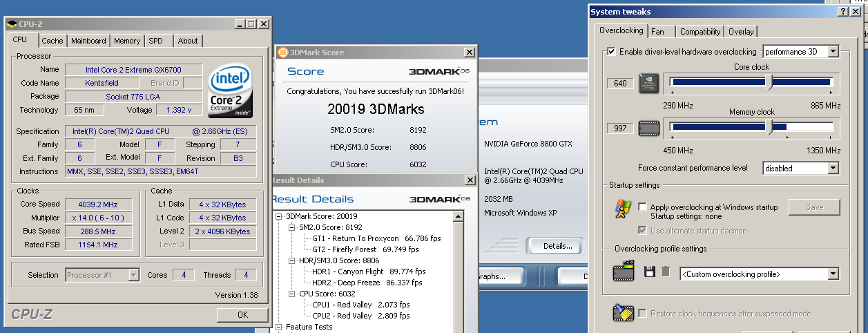Click the save overclocking profile floppy icon
The width and height of the screenshot is (868, 333).
click(x=649, y=272)
